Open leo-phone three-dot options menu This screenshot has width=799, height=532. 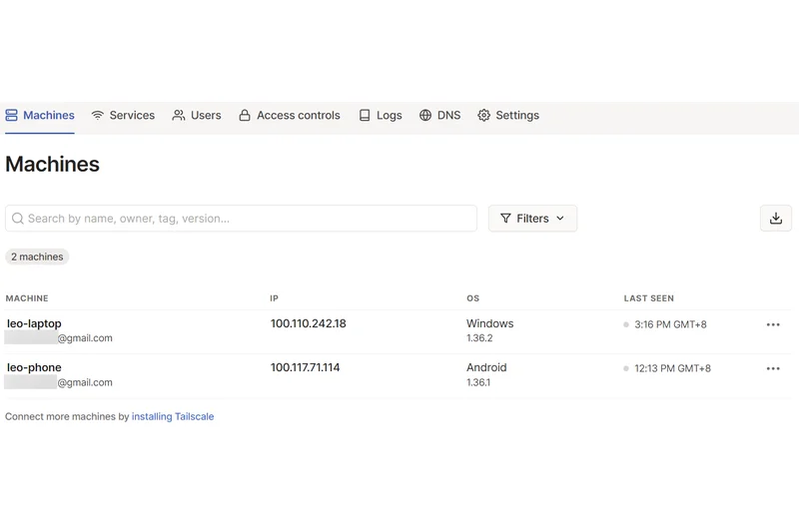click(x=773, y=368)
